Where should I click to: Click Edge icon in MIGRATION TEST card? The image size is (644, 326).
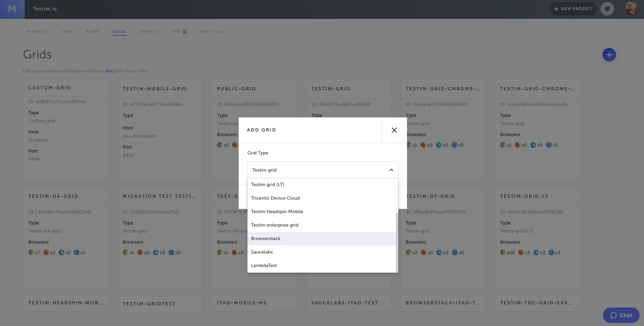coord(156,252)
